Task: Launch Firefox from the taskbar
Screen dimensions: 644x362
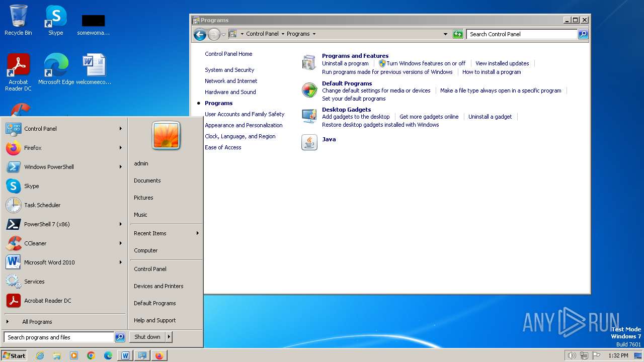Action: coord(159,355)
